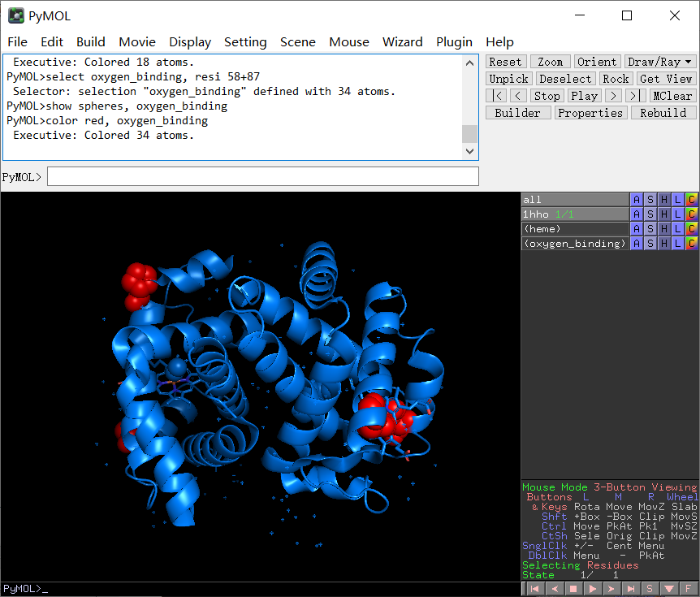
Task: Open the Mouse menu
Action: pyautogui.click(x=349, y=42)
